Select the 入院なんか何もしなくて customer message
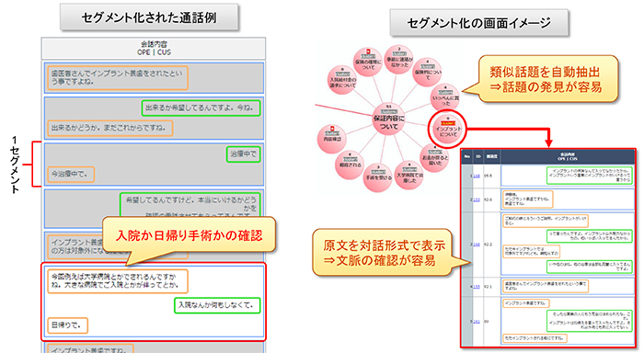The width and height of the screenshot is (644, 353). pos(217,305)
